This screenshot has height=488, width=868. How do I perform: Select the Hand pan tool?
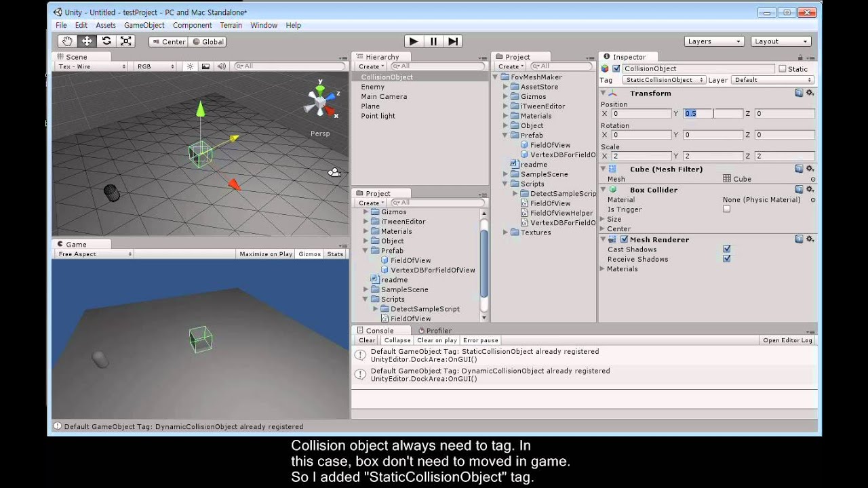(66, 41)
